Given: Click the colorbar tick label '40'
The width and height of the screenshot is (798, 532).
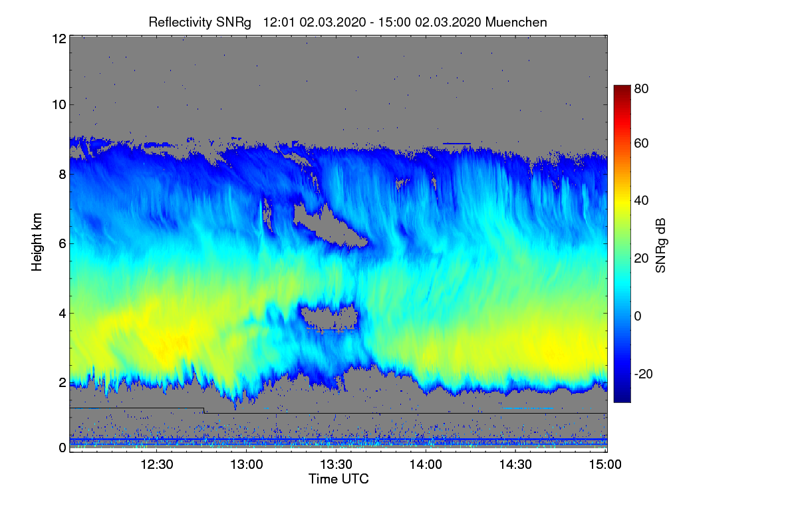Looking at the screenshot, I should 642,201.
